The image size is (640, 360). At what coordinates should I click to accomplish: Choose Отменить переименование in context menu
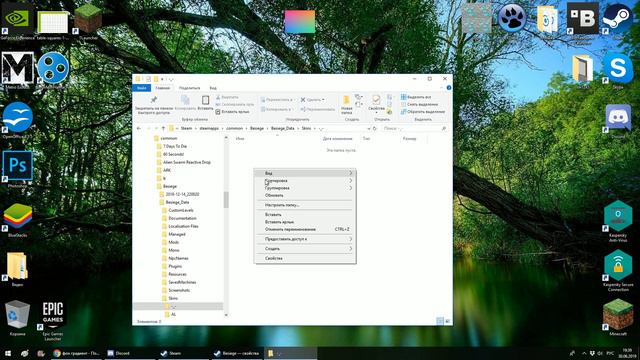pos(305,229)
